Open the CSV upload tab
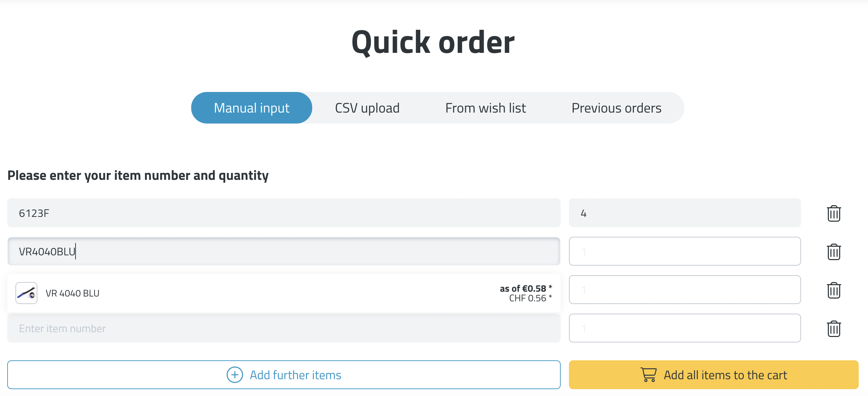Image resolution: width=868 pixels, height=396 pixels. click(x=367, y=108)
